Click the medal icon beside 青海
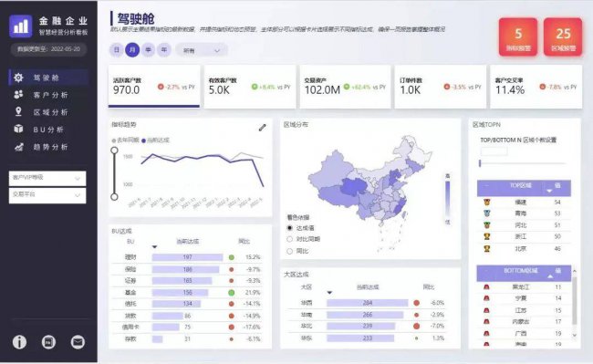The width and height of the screenshot is (593, 364). [487, 213]
